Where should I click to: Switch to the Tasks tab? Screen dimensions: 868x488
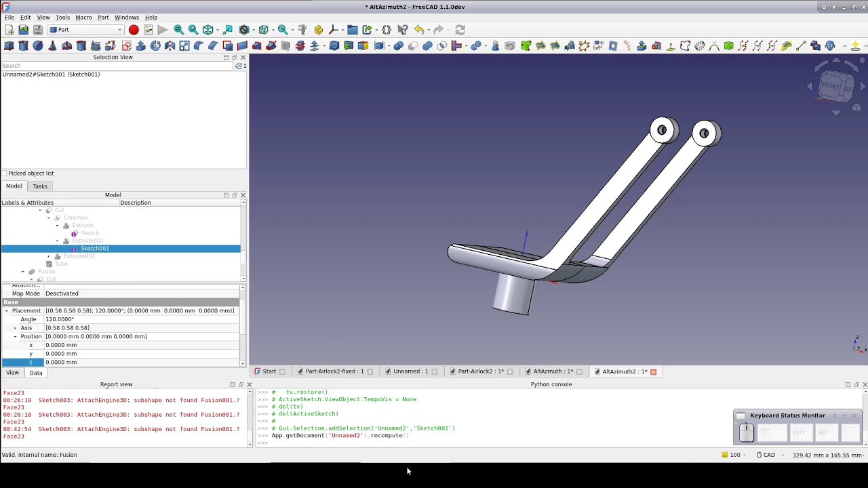40,186
